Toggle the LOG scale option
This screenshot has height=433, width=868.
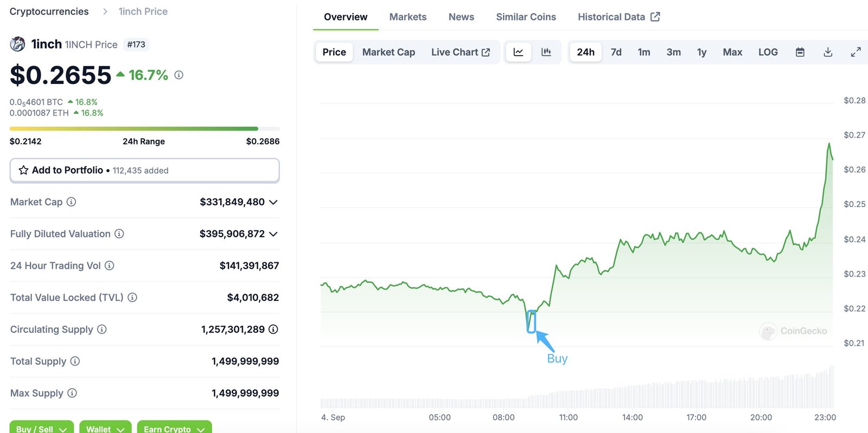(768, 52)
